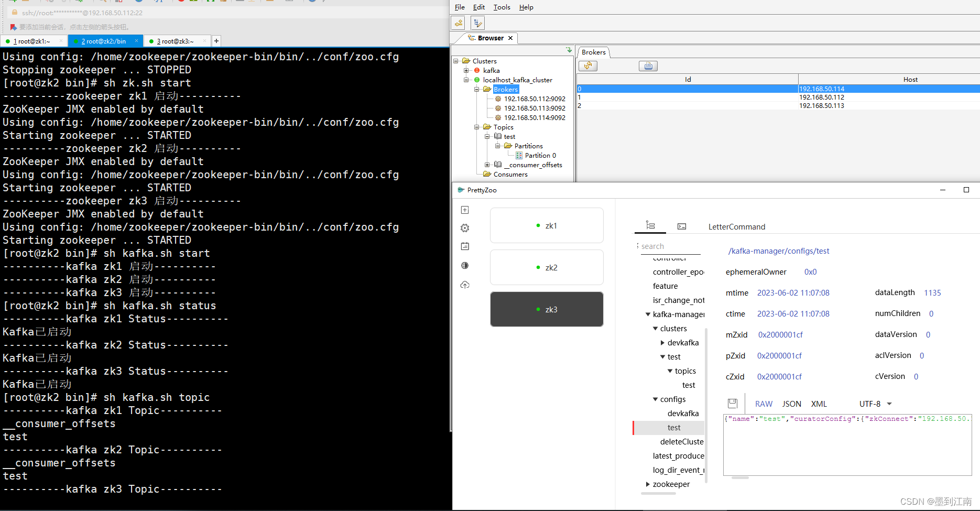This screenshot has width=980, height=511.
Task: Click the vertical scrollbar of PrettyZoo node tree
Action: pyautogui.click(x=706, y=405)
